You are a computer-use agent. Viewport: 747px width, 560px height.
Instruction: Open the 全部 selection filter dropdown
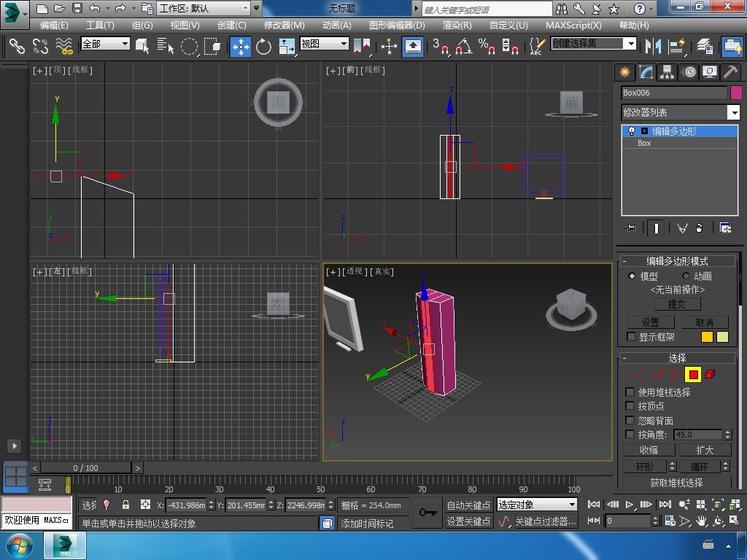pyautogui.click(x=125, y=44)
